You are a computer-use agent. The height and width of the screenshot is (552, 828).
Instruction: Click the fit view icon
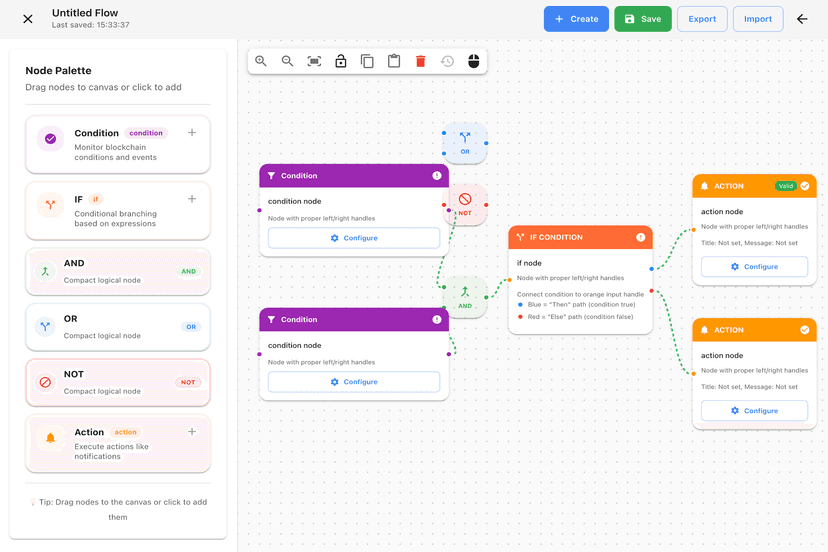pyautogui.click(x=314, y=61)
